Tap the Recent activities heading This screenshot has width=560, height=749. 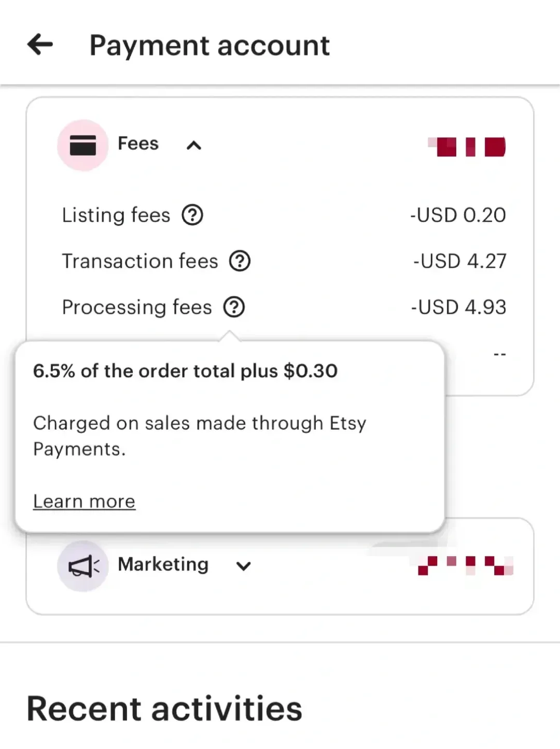164,709
